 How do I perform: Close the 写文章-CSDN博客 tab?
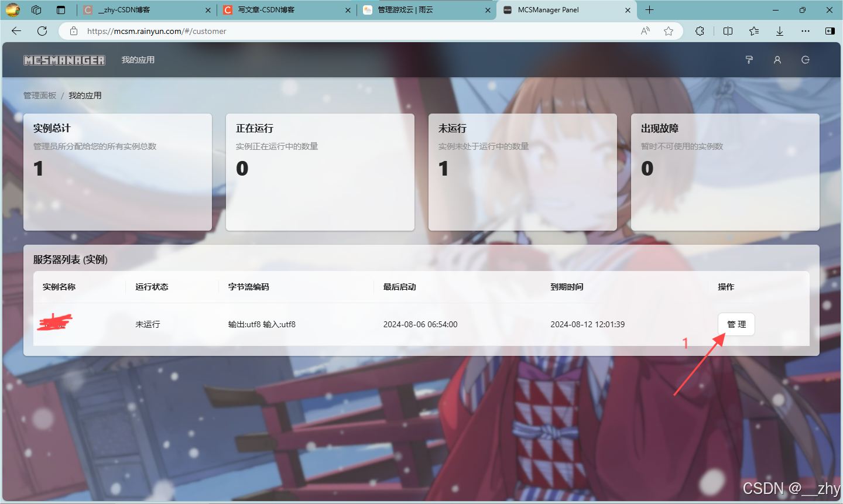click(348, 10)
